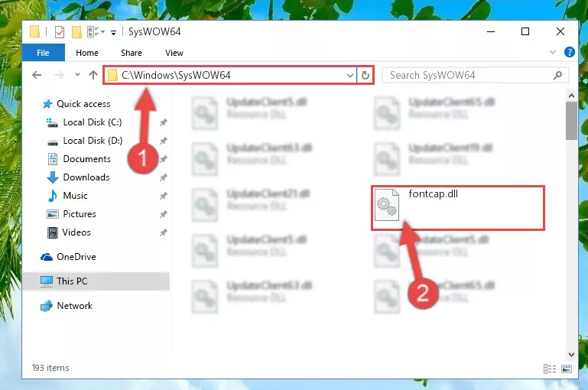Click the Forward navigation arrow

59,75
